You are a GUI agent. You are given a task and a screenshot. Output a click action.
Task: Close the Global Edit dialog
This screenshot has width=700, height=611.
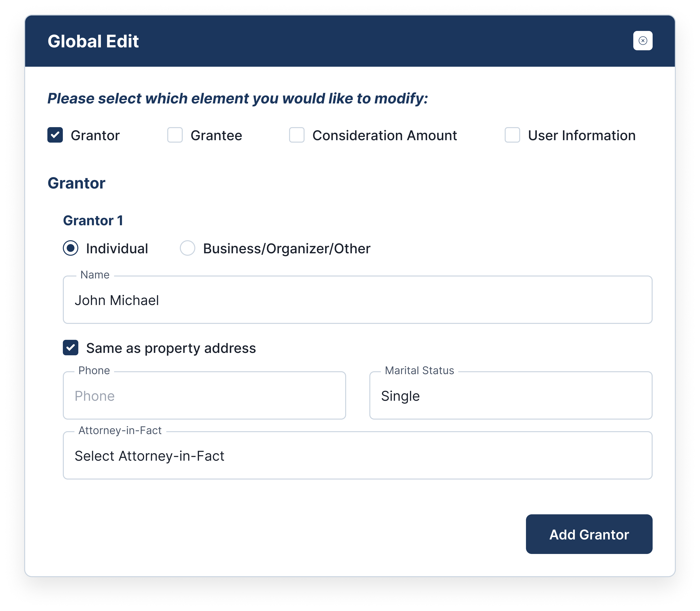[643, 41]
